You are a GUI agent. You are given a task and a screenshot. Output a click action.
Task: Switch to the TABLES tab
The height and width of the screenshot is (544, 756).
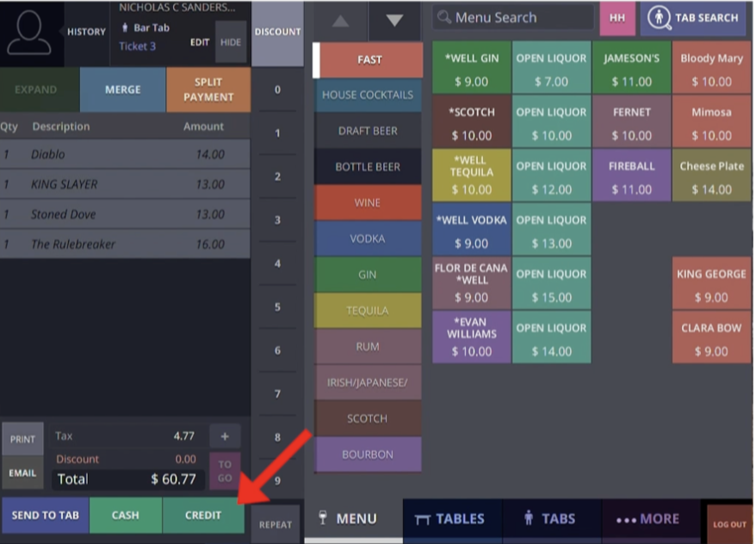[x=451, y=519]
